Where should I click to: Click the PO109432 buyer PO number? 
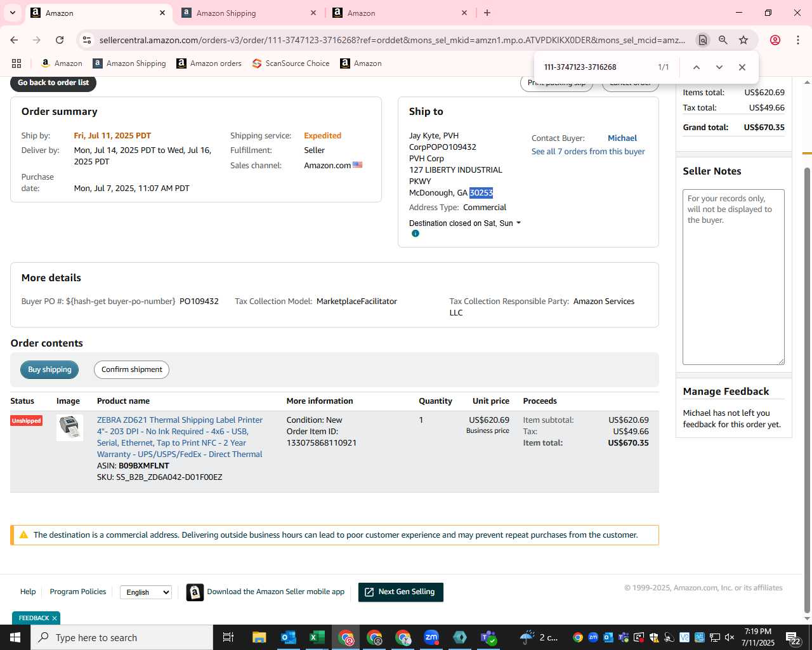click(199, 302)
